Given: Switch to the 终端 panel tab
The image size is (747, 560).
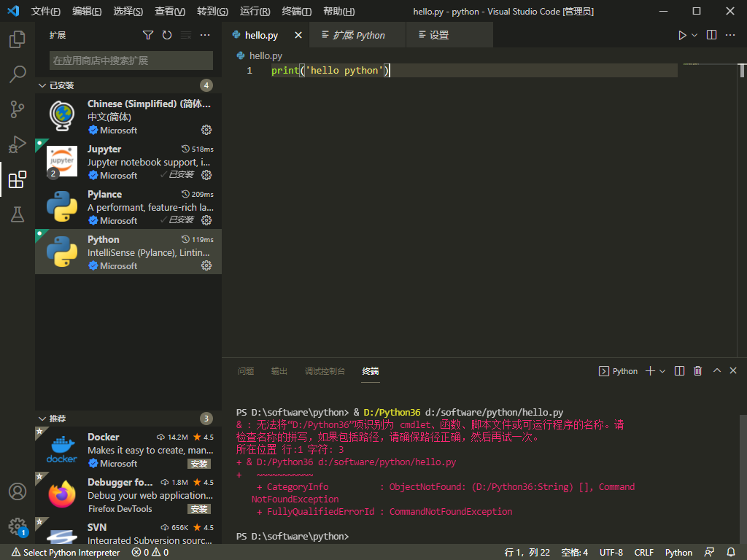Looking at the screenshot, I should pos(370,371).
